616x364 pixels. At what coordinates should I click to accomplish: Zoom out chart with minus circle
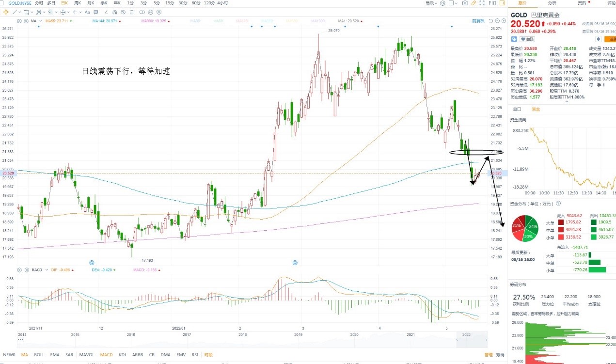click(497, 21)
